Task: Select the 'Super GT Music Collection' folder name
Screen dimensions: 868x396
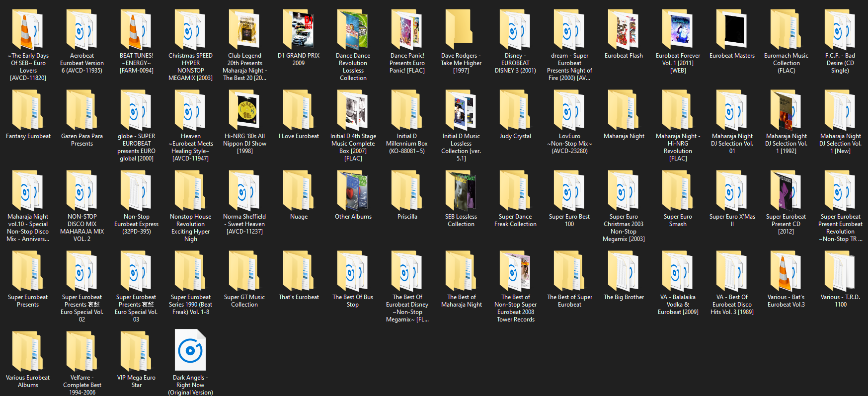Action: click(244, 301)
